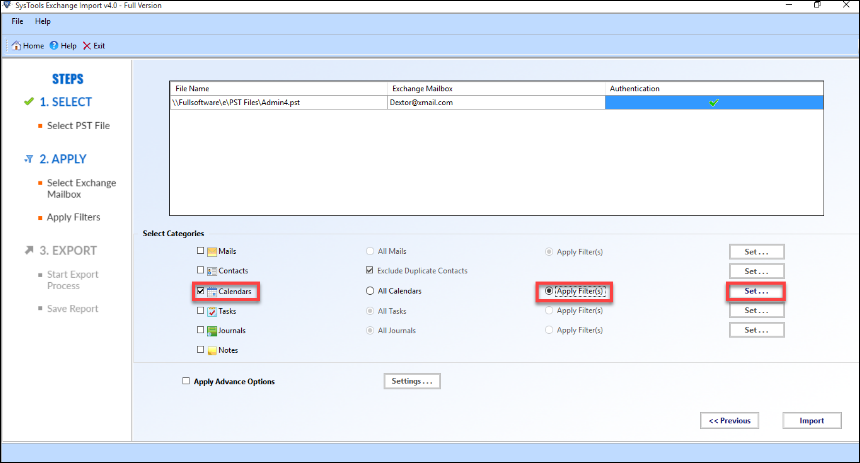Click the Start Export Process step
This screenshot has width=860, height=463.
tap(72, 280)
